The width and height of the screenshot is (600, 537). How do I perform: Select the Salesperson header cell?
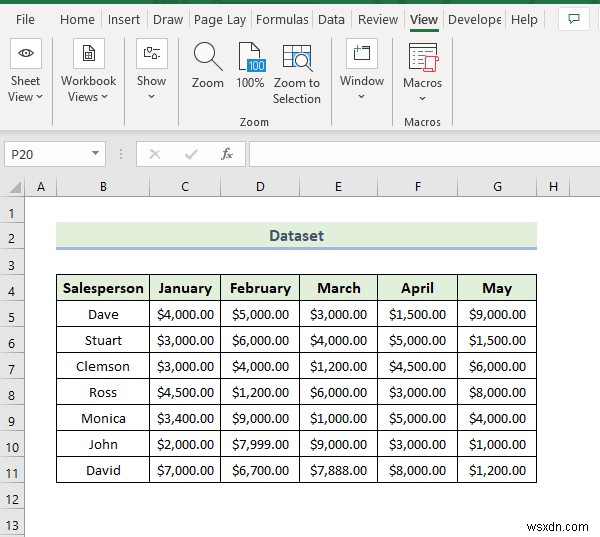(103, 288)
